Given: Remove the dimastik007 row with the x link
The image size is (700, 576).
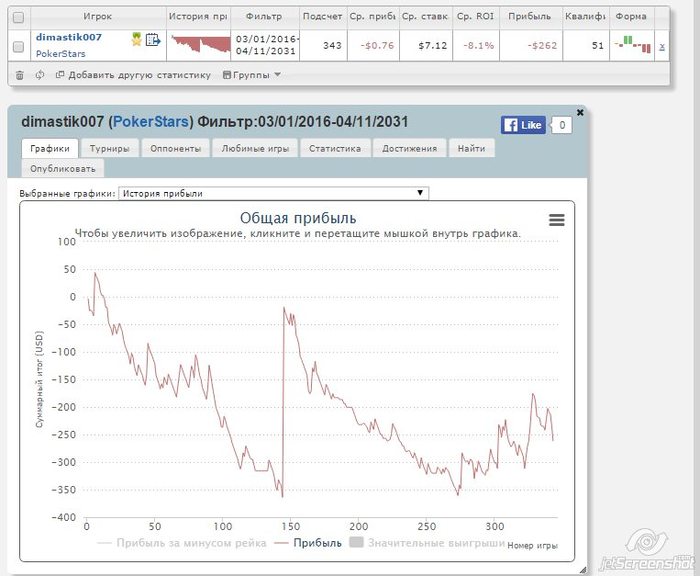Looking at the screenshot, I should [x=662, y=46].
